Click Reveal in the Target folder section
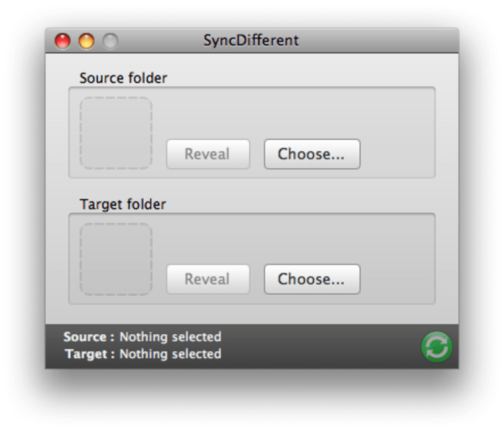 208,279
